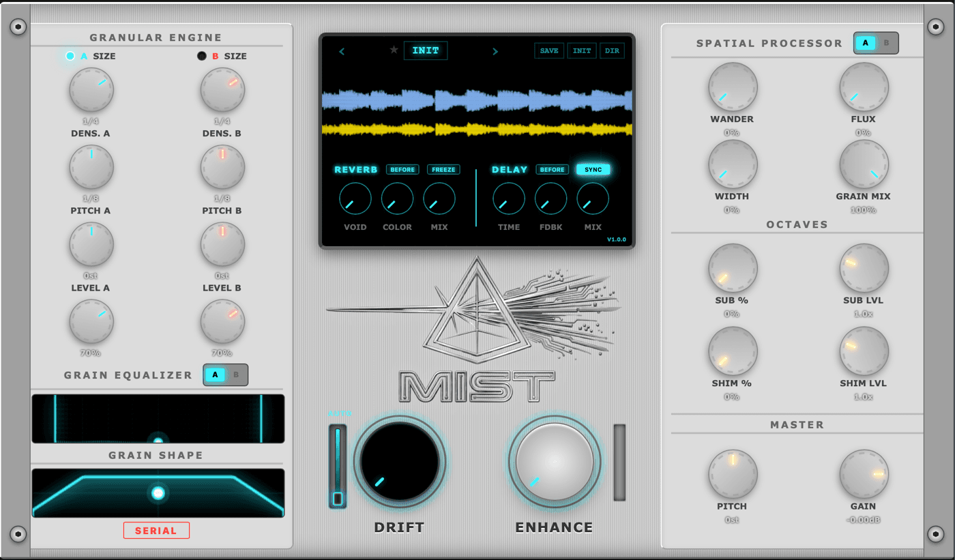Toggle reverb BEFORE routing

click(403, 170)
